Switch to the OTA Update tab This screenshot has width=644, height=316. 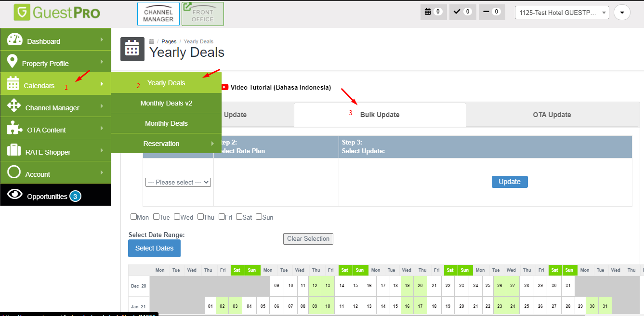tap(552, 115)
